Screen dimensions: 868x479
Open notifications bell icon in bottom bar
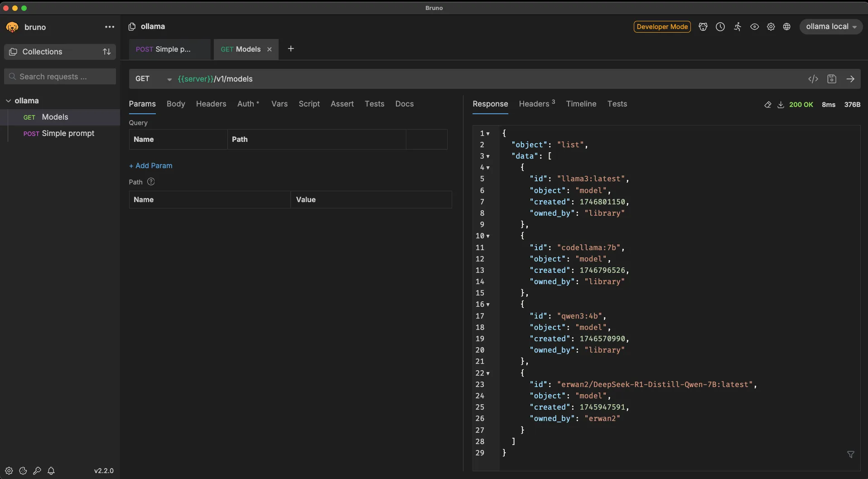click(51, 471)
